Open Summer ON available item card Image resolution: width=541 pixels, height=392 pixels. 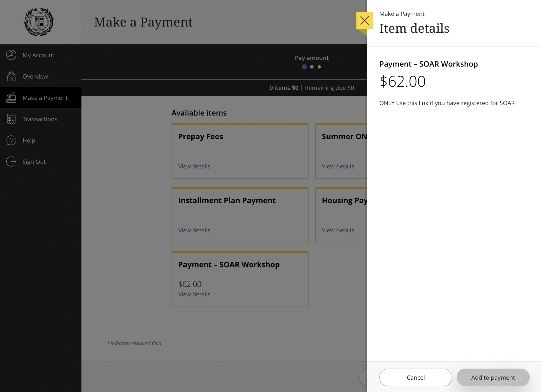338,166
